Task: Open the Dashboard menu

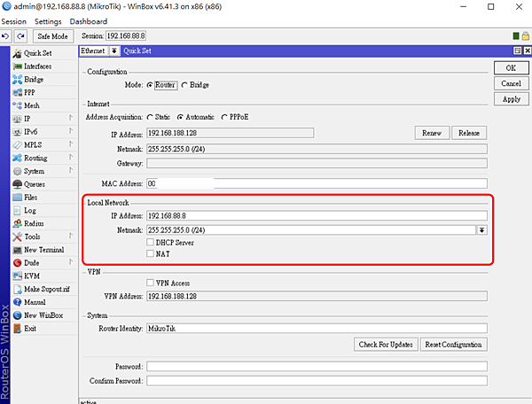Action: point(89,21)
